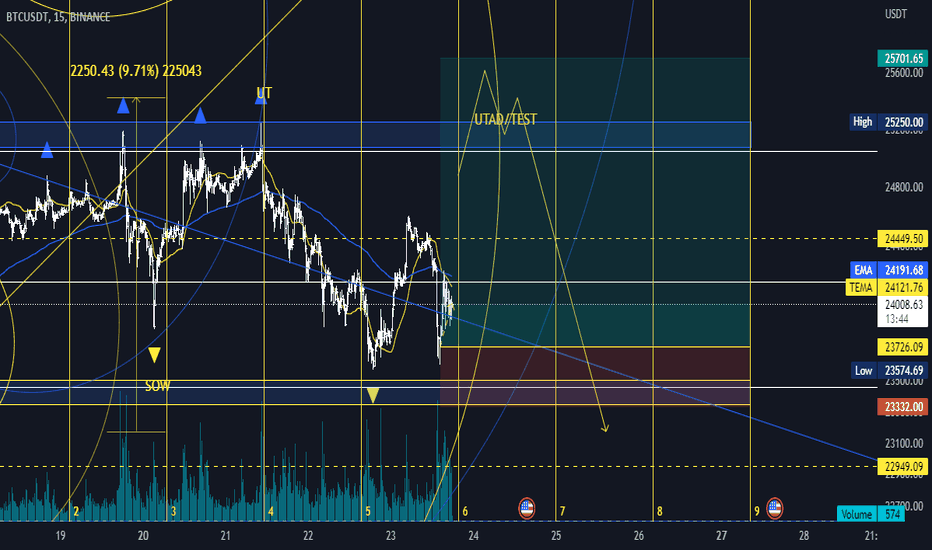Click the red 23332.00 stop-loss label
The width and height of the screenshot is (932, 550).
pos(902,407)
